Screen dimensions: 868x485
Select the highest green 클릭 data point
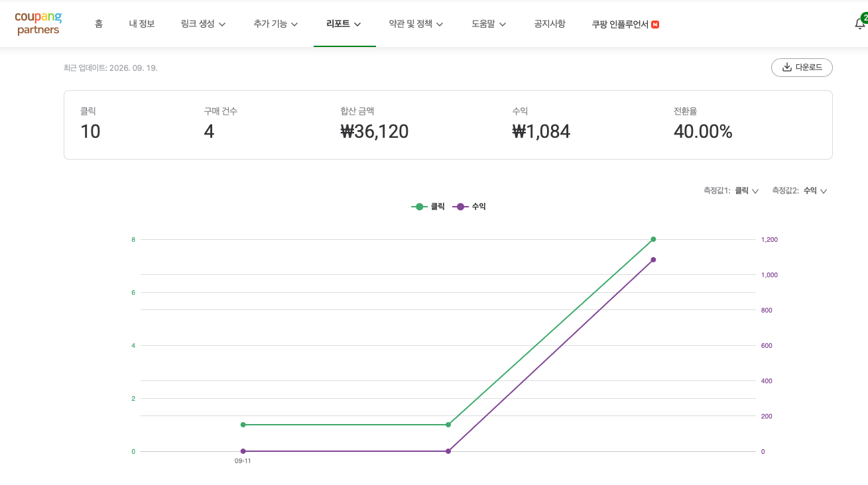tap(653, 239)
